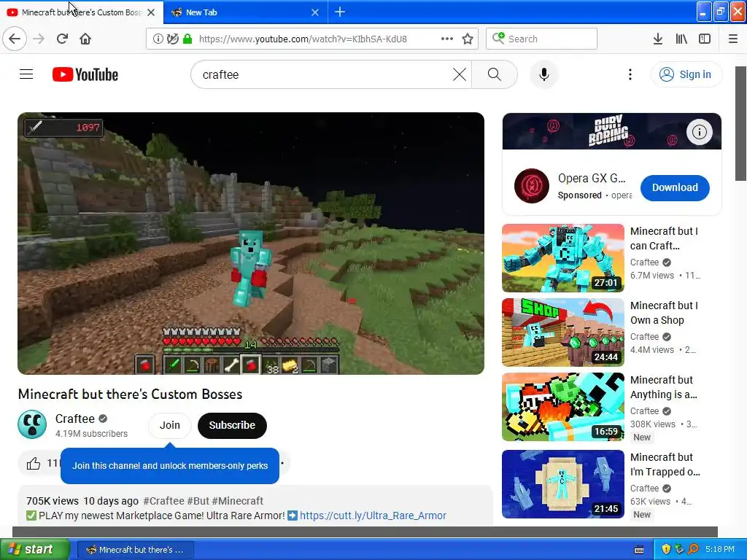
Task: Click the Opera GX Download button
Action: pyautogui.click(x=675, y=187)
